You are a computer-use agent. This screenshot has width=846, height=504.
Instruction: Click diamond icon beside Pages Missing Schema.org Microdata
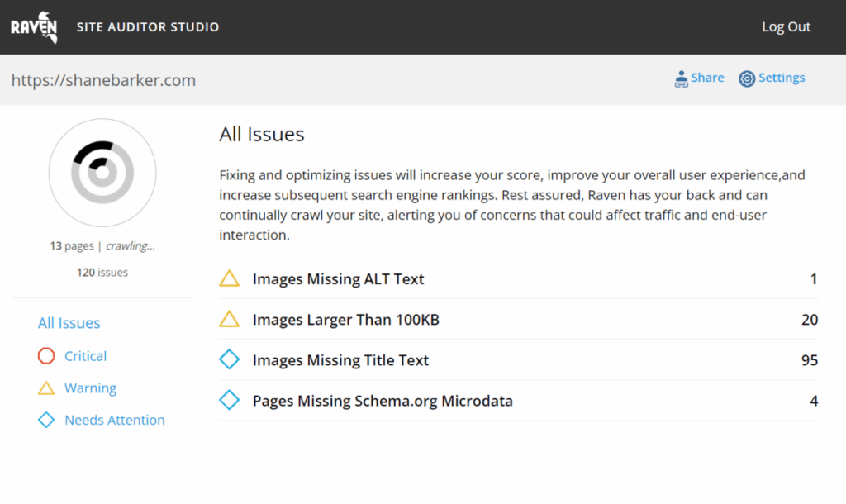229,401
